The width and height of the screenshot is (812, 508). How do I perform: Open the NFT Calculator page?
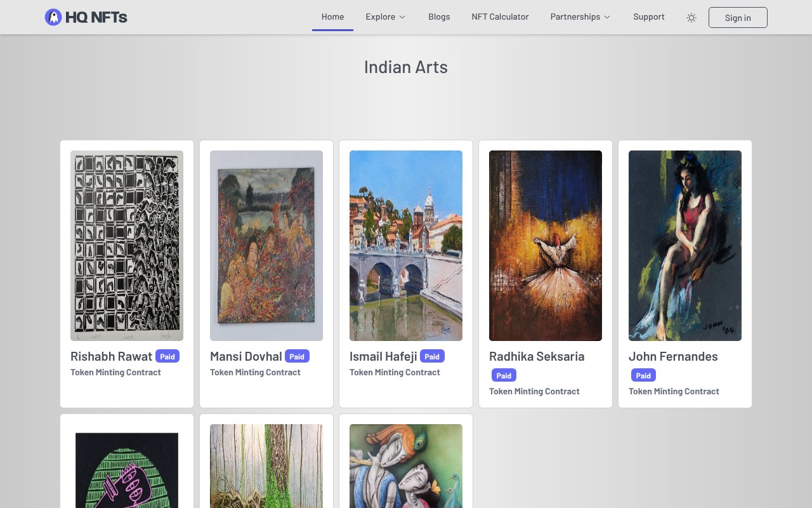point(500,17)
